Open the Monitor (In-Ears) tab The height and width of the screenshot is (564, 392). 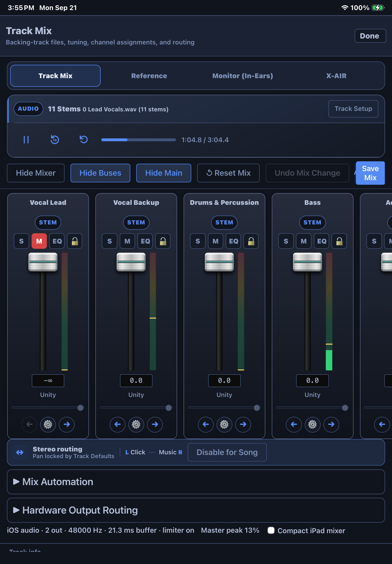click(x=243, y=76)
